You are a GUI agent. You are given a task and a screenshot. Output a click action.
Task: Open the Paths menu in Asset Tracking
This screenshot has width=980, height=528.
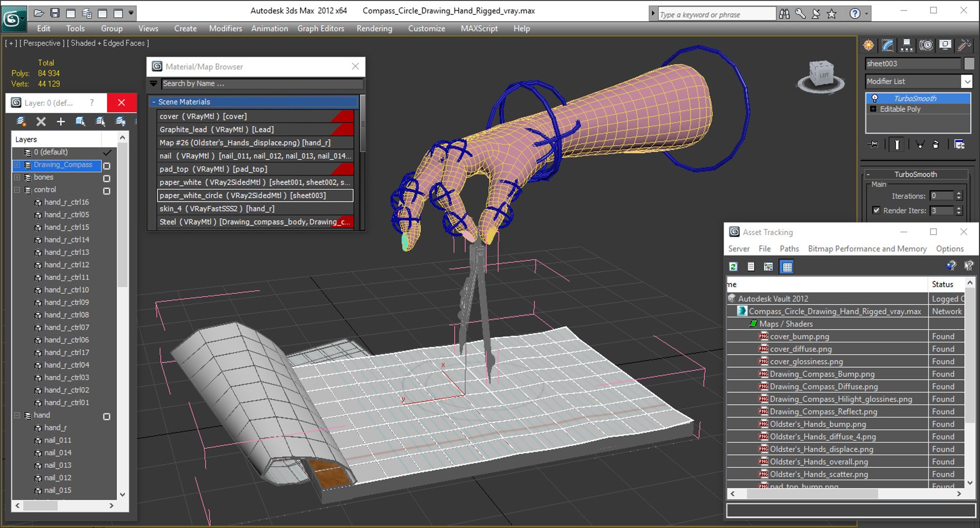(x=789, y=249)
